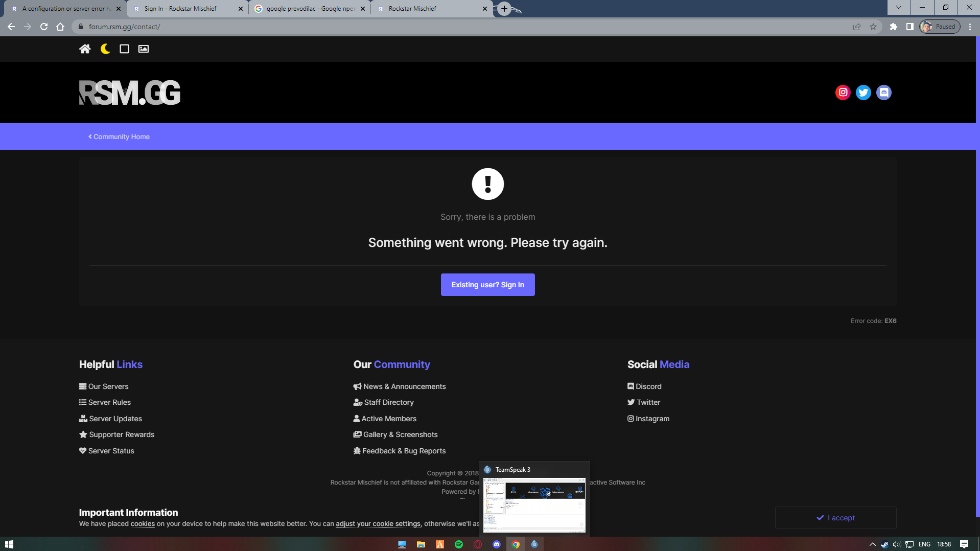
Task: Open the Paused profile button
Action: tap(940, 27)
